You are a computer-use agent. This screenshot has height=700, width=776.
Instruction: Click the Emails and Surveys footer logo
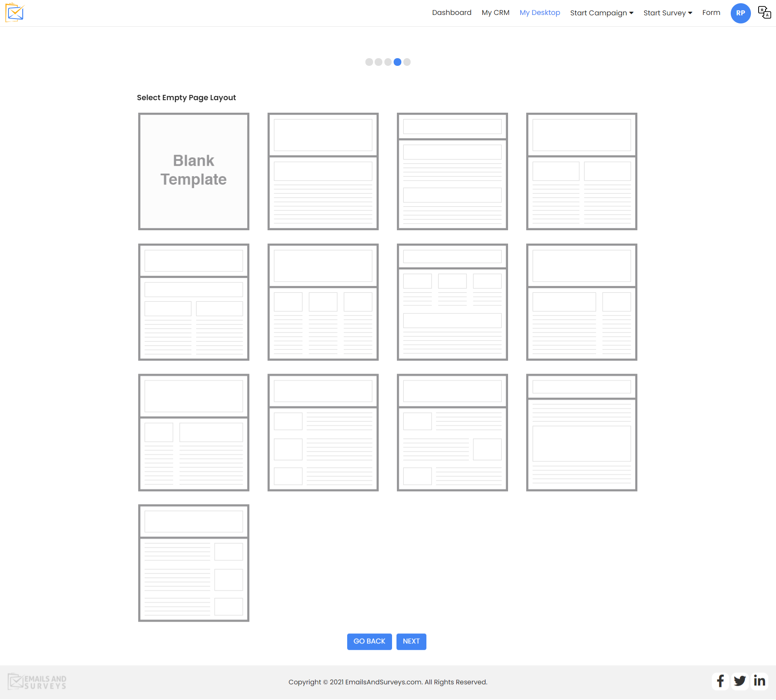click(x=37, y=682)
